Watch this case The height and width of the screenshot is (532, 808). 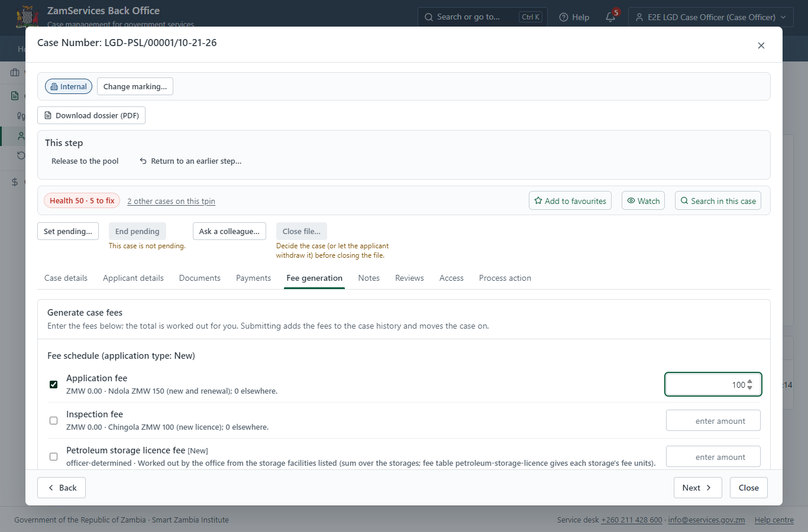tap(643, 200)
